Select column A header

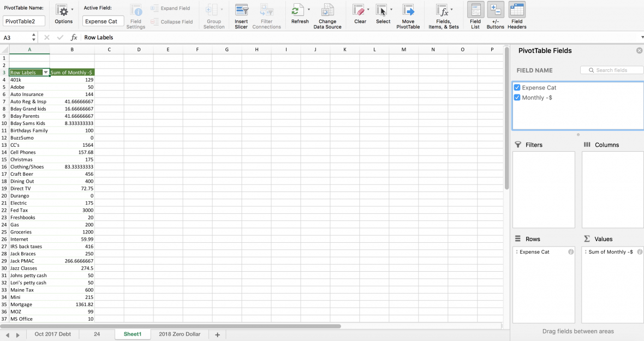[x=29, y=50]
